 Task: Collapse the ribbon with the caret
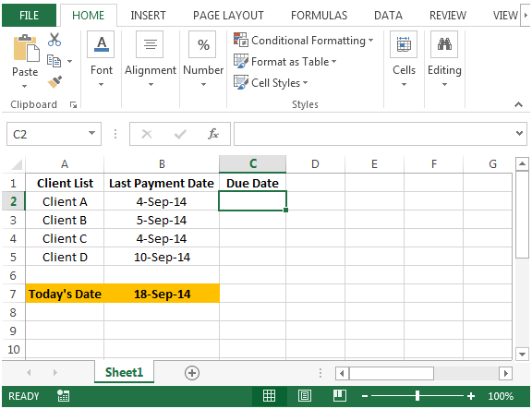(x=518, y=104)
